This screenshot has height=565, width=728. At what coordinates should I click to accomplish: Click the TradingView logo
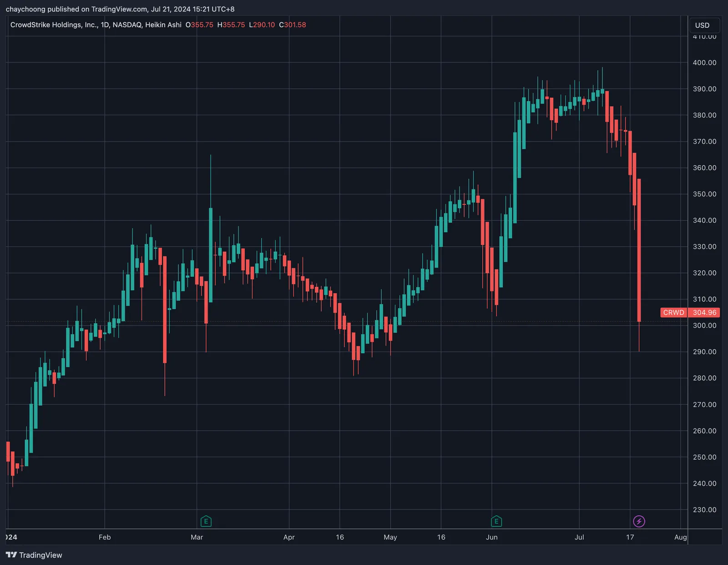click(34, 555)
